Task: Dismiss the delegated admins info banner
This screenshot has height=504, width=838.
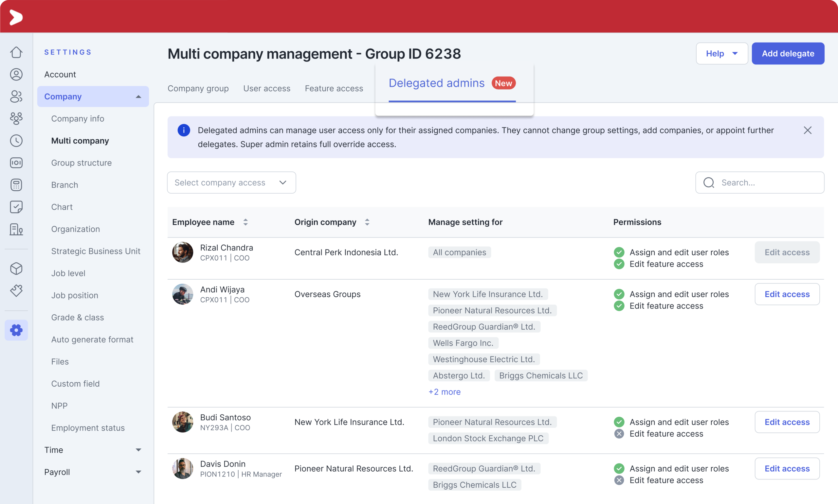Action: coord(808,130)
